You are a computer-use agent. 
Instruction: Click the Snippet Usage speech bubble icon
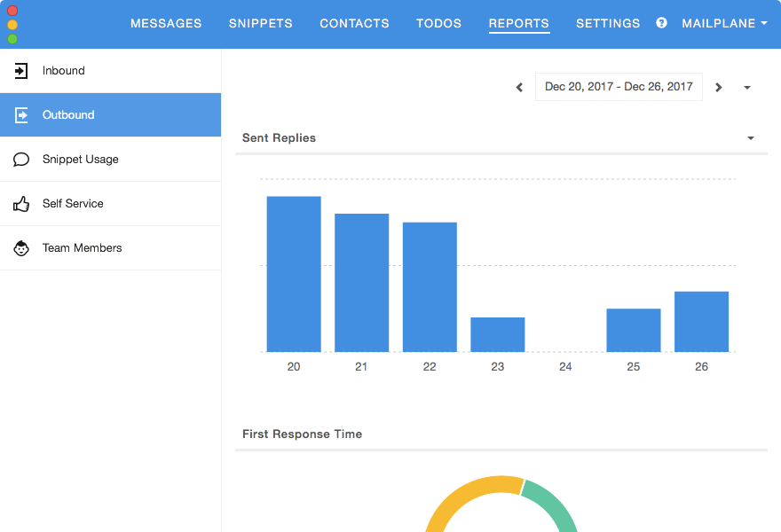(22, 160)
